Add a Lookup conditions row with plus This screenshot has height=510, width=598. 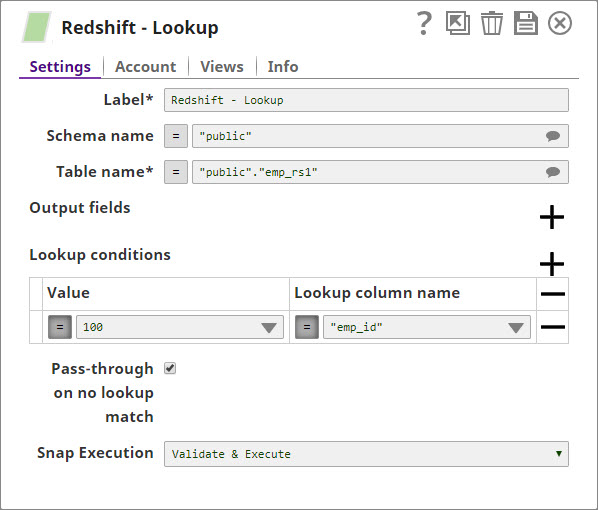click(551, 264)
